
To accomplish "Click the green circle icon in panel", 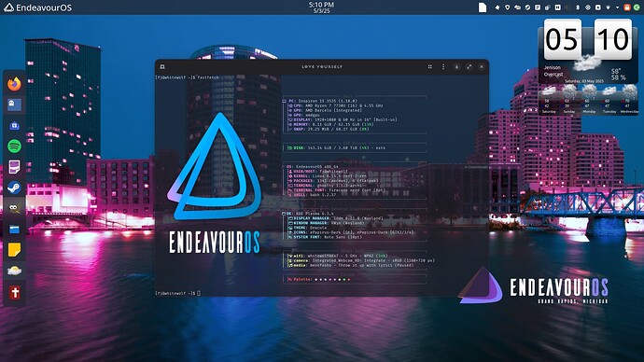I will pyautogui.click(x=637, y=7).
